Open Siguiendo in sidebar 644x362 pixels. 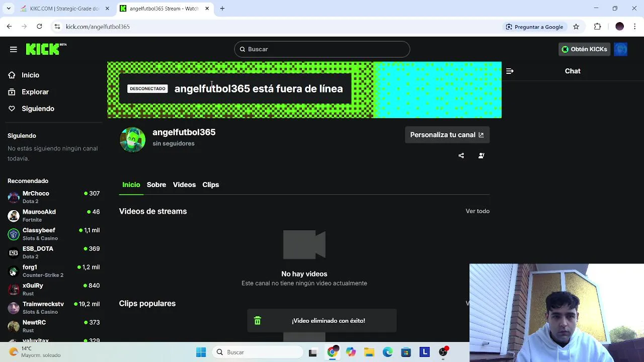pos(38,109)
